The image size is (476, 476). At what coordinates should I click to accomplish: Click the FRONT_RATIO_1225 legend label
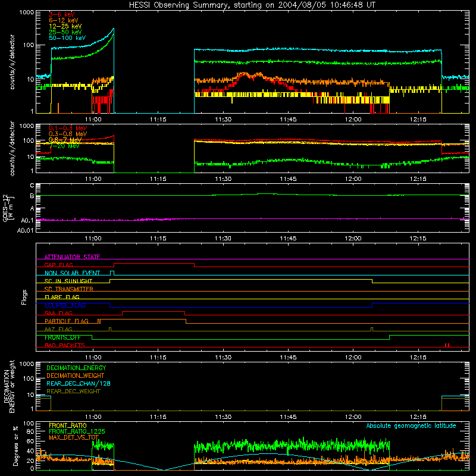coord(77,431)
